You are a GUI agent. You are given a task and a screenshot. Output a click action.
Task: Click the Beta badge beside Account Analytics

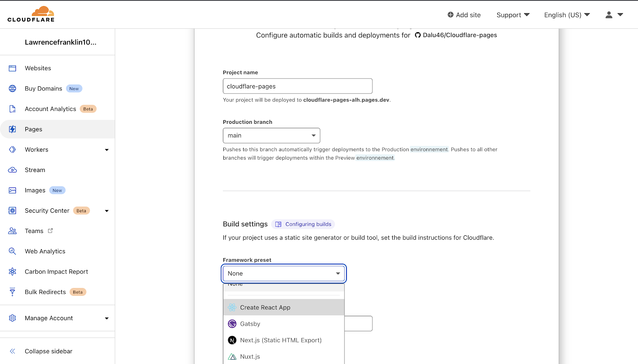88,109
